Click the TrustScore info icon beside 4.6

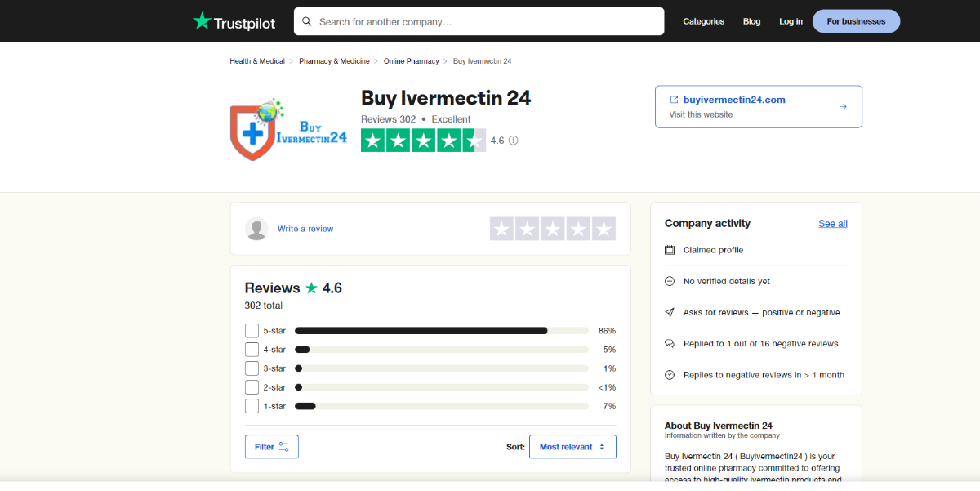point(513,141)
